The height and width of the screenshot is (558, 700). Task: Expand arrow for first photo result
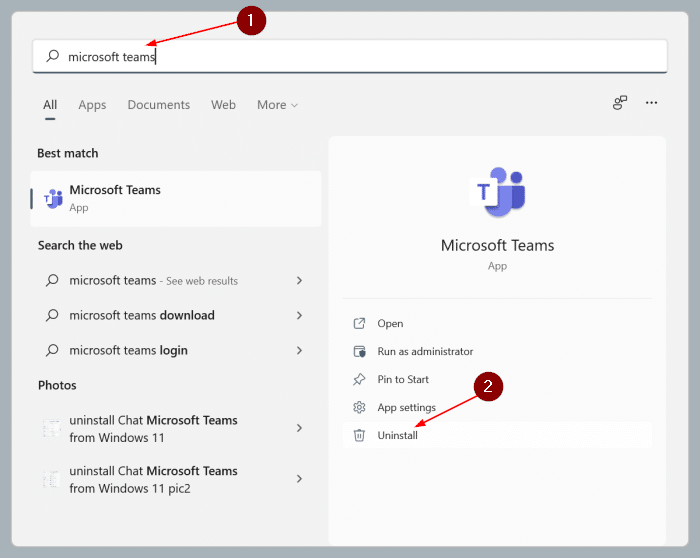pos(300,428)
